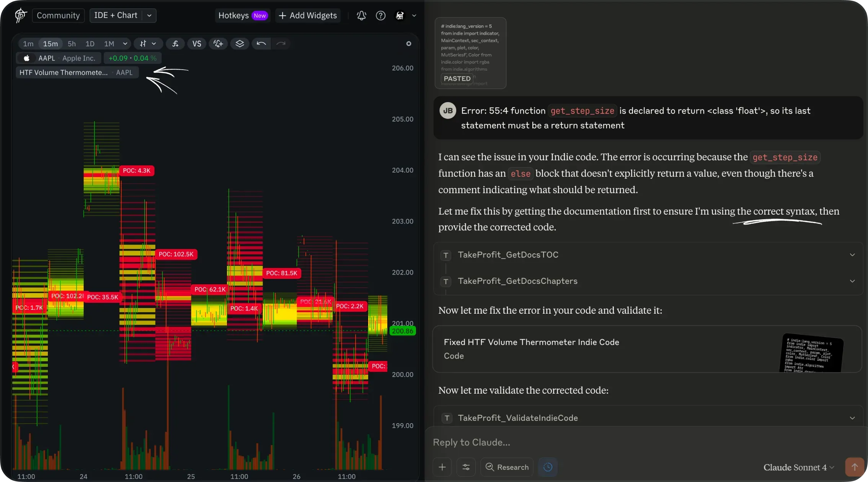The width and height of the screenshot is (868, 482).
Task: Click the POC: 1.4K label
Action: 244,309
